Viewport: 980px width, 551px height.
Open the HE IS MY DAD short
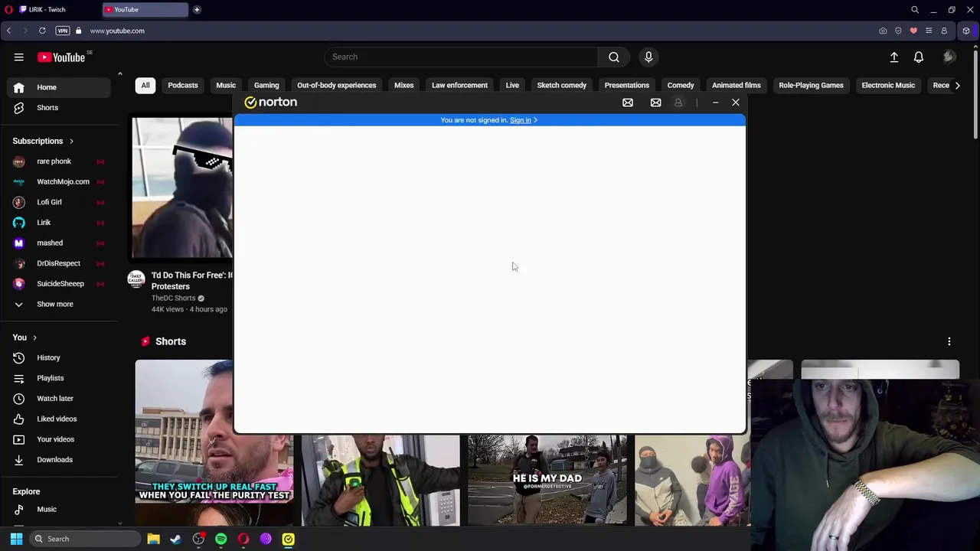[x=547, y=480]
